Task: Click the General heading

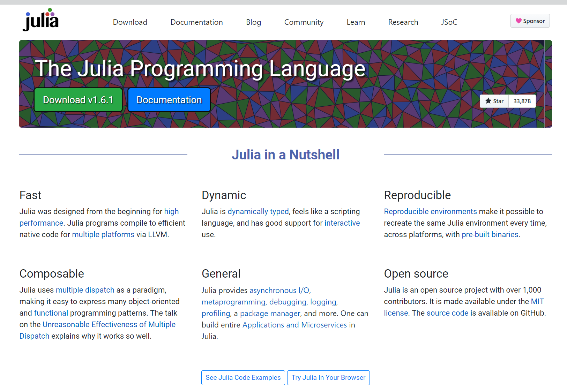Action: point(221,274)
